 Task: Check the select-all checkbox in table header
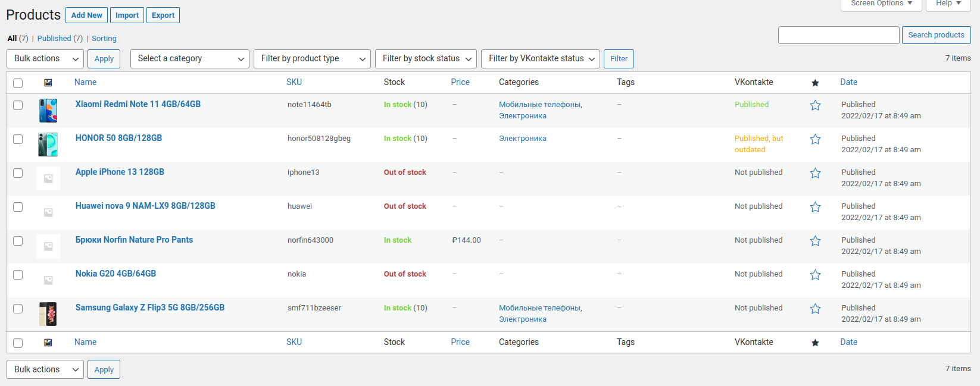18,83
